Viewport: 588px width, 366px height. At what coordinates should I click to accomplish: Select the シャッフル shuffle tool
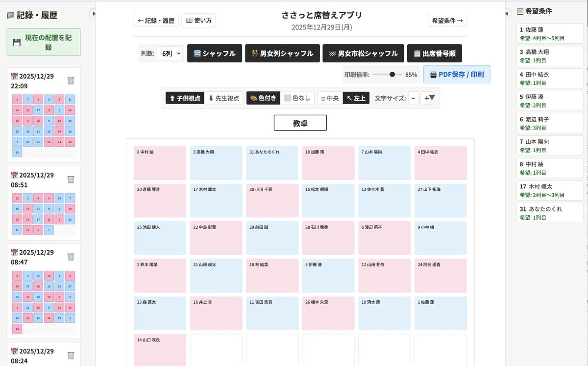(214, 53)
